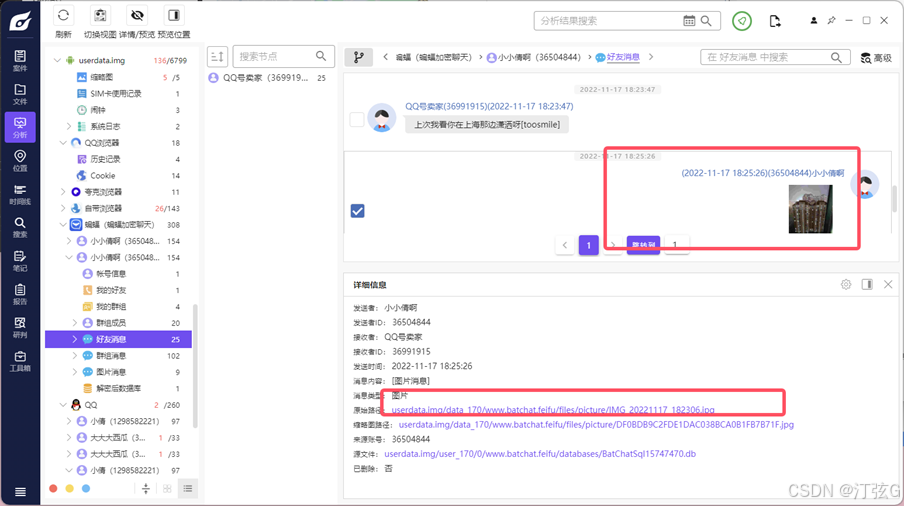This screenshot has height=506, width=904.
Task: Toggle detail panel layout icon
Action: (867, 284)
